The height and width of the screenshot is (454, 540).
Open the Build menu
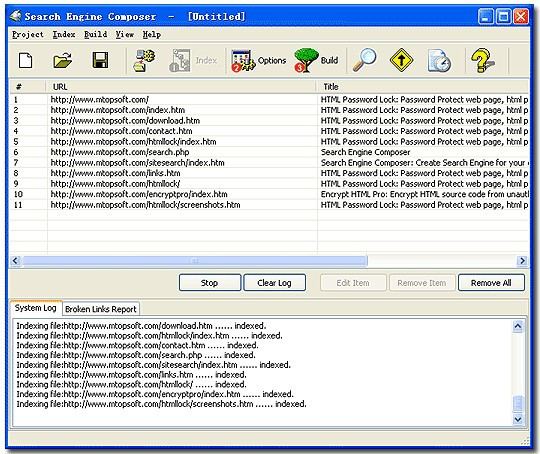click(x=95, y=34)
